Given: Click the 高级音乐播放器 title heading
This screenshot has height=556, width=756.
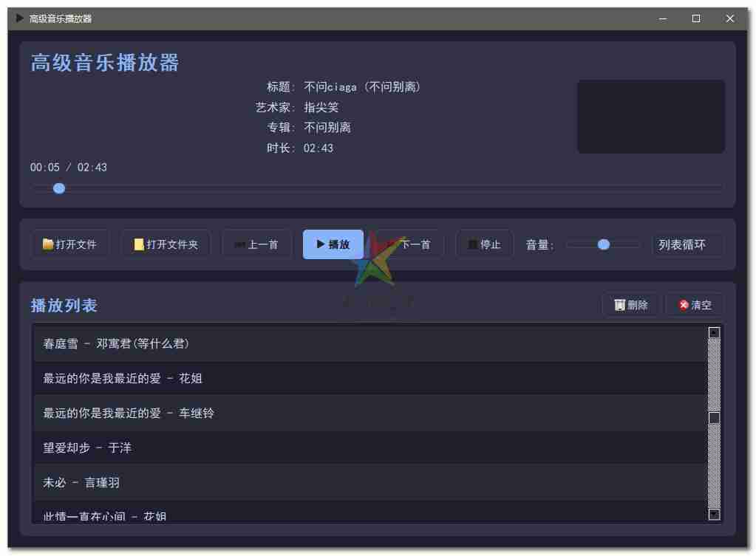Looking at the screenshot, I should pyautogui.click(x=103, y=64).
